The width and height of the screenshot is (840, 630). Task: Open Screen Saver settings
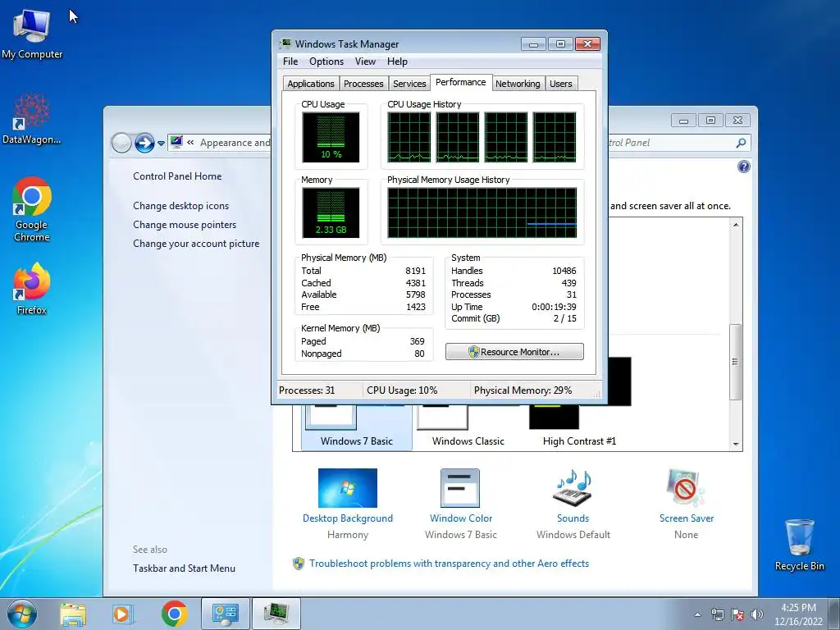(x=687, y=504)
